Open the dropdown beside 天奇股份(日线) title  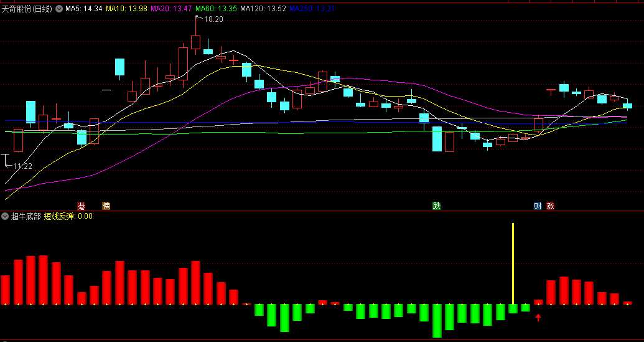(58, 9)
